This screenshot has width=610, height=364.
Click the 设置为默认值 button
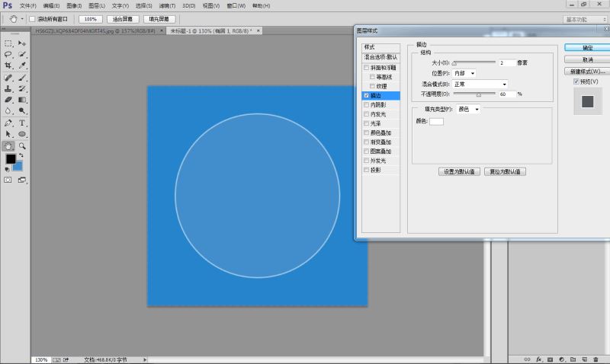(x=459, y=172)
